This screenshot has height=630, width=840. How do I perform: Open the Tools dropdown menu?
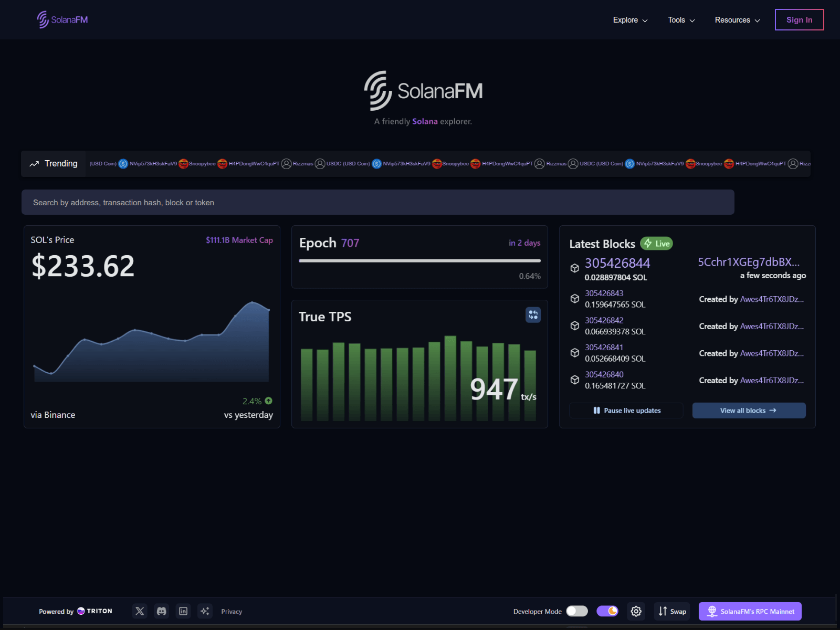click(681, 20)
